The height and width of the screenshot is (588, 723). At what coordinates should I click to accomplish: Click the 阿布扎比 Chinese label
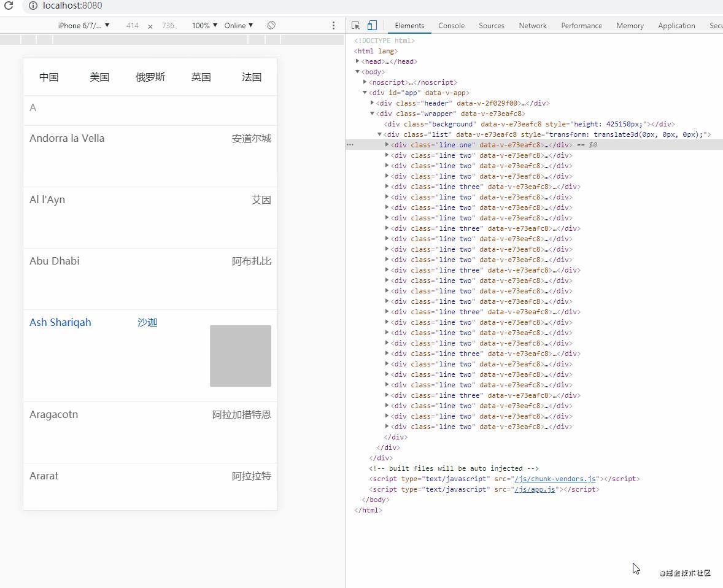(x=251, y=261)
